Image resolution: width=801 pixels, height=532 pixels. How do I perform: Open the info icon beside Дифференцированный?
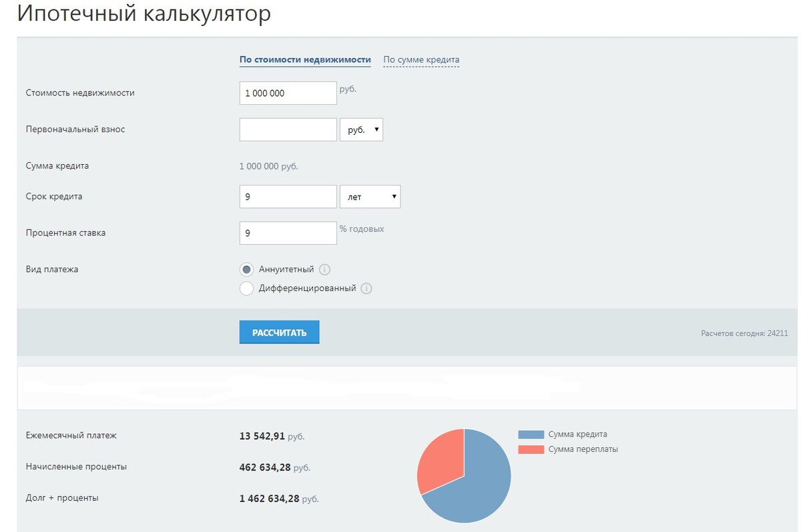click(366, 288)
